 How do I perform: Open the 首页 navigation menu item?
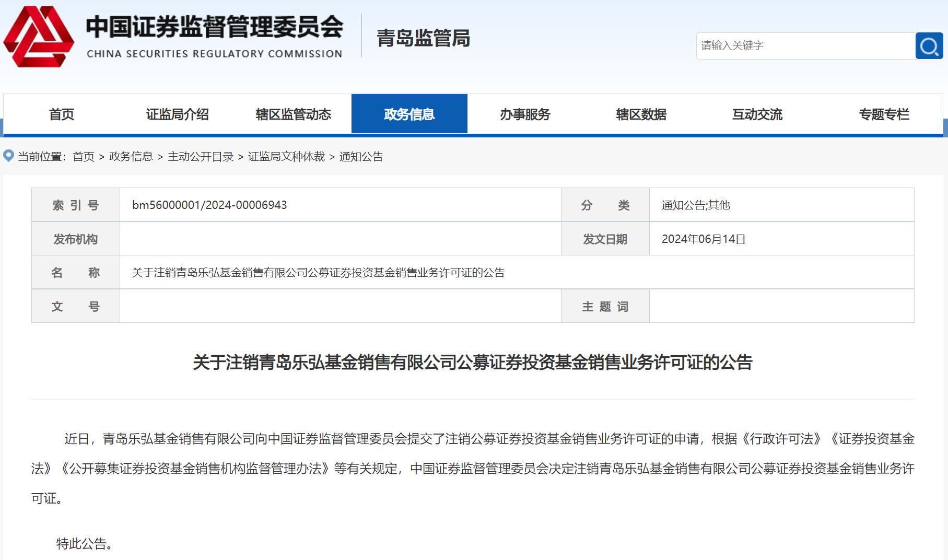pos(61,114)
